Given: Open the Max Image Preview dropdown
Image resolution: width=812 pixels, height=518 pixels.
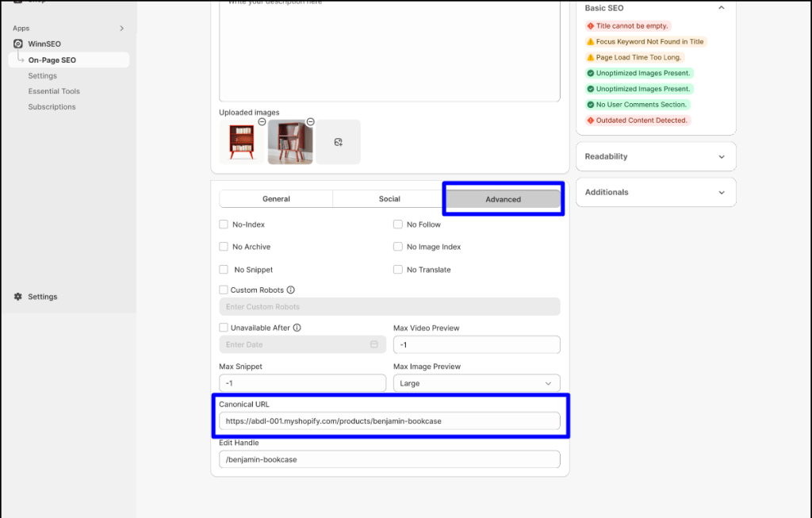Looking at the screenshot, I should pyautogui.click(x=477, y=383).
